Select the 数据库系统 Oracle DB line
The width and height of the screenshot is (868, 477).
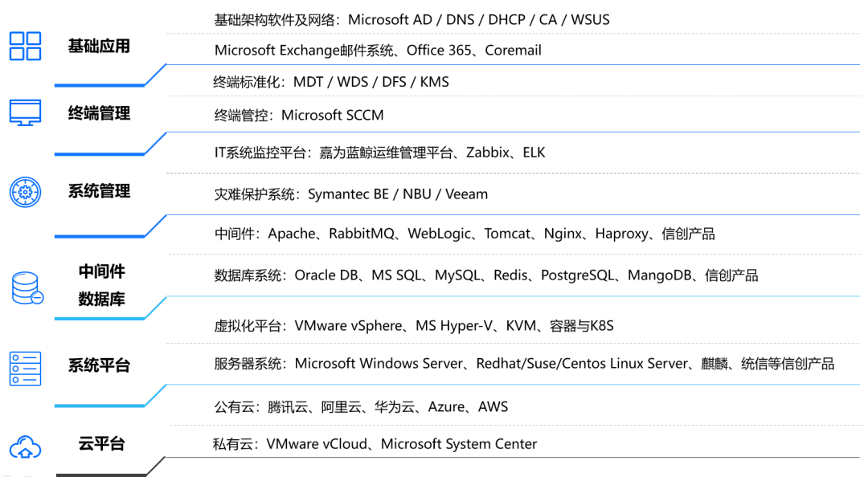pos(486,275)
